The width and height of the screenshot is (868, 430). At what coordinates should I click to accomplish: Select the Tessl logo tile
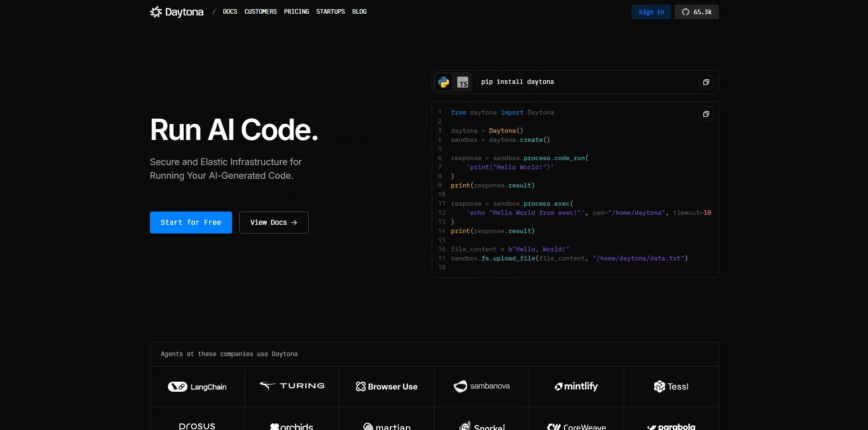pyautogui.click(x=671, y=387)
